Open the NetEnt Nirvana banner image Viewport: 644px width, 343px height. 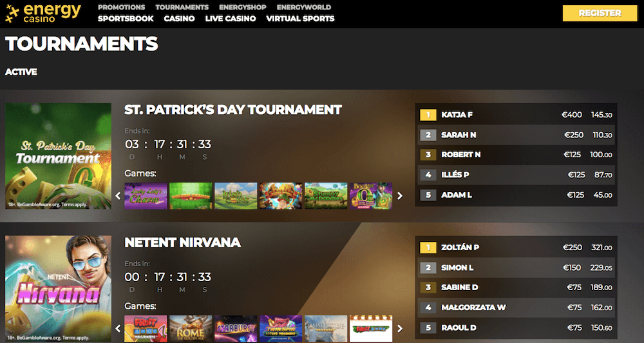point(59,289)
